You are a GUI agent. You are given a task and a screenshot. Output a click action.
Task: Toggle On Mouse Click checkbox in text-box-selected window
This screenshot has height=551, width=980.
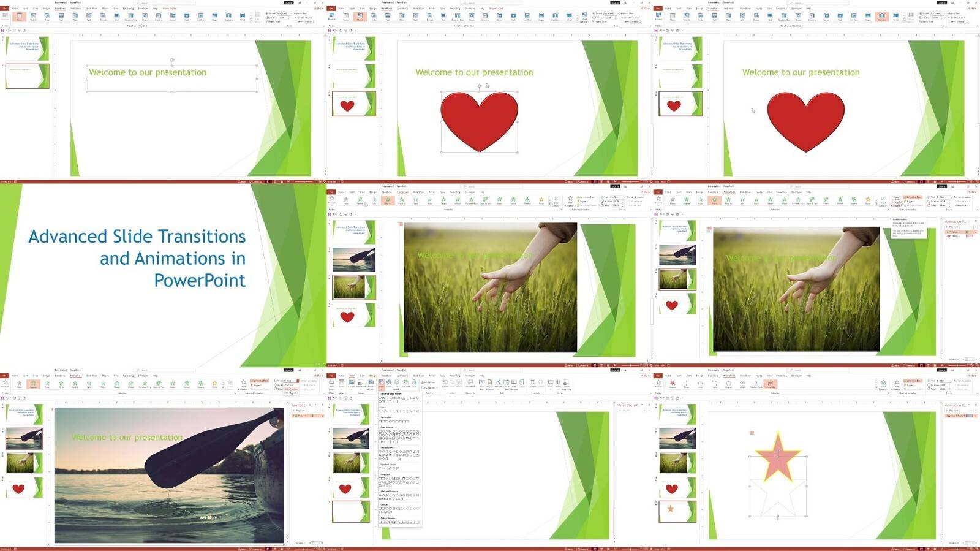[x=295, y=18]
